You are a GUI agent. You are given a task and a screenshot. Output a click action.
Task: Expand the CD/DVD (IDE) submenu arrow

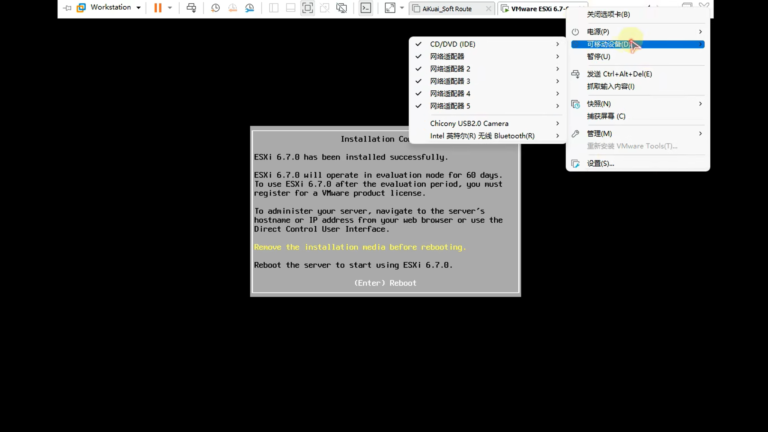click(x=557, y=44)
